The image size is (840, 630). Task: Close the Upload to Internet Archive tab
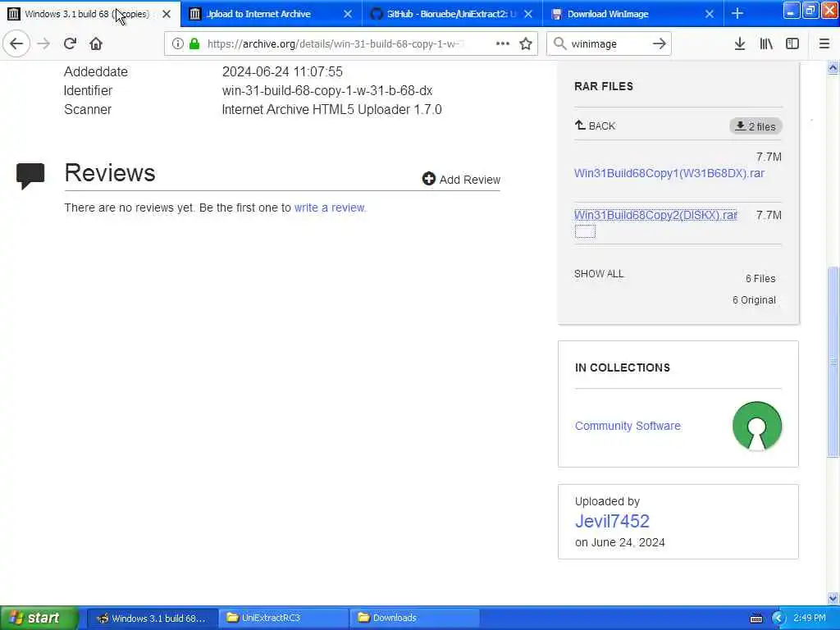[x=348, y=14]
